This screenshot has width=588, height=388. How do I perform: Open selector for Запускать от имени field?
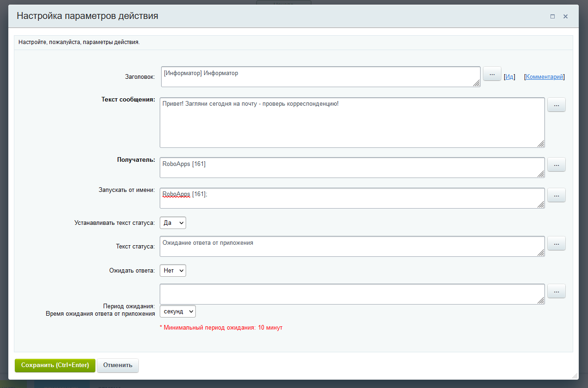pos(556,195)
